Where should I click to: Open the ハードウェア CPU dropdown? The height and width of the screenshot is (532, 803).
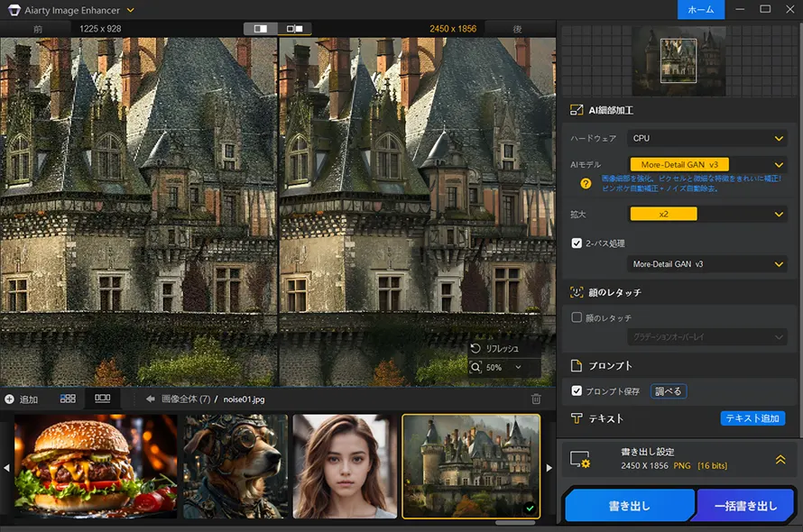706,138
